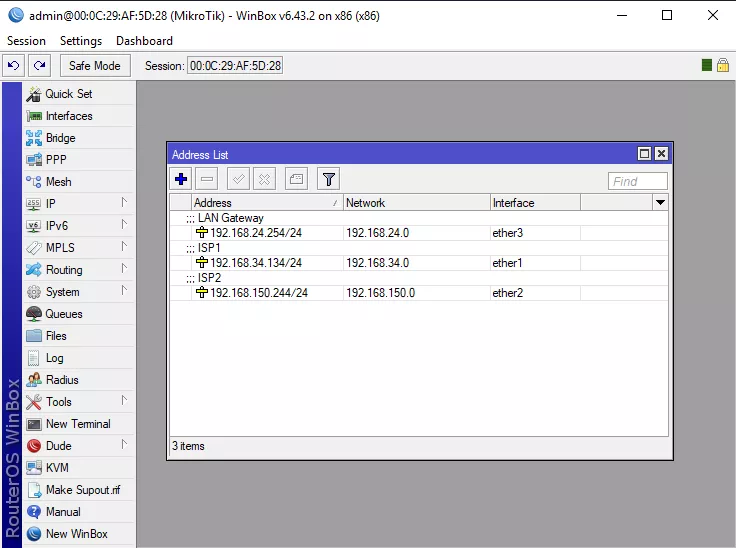This screenshot has width=736, height=548.
Task: Launch New WinBox from sidebar
Action: click(79, 534)
